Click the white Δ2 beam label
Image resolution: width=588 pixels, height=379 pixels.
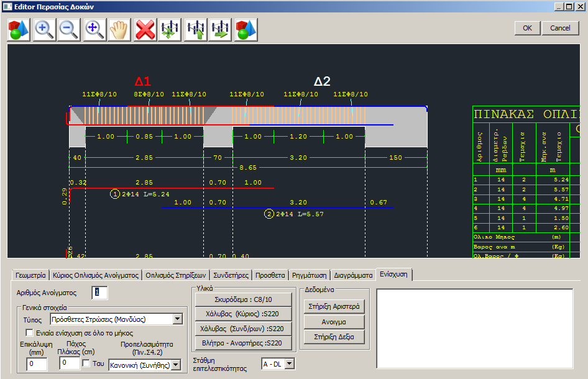[x=322, y=81]
